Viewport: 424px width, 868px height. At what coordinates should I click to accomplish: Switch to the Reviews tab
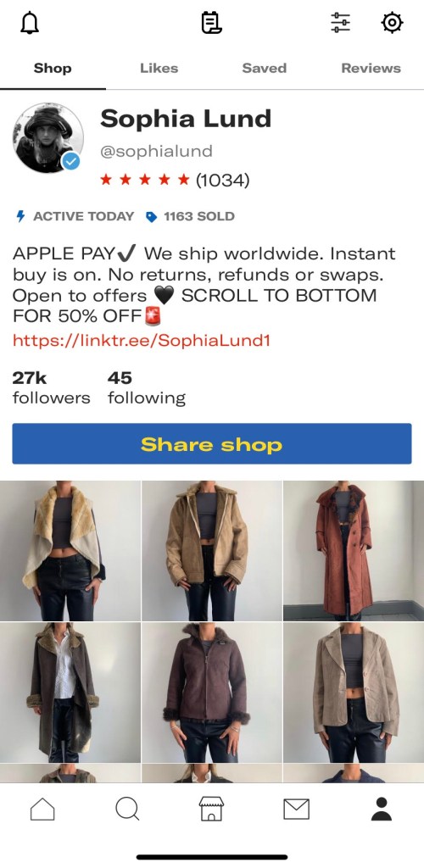coord(371,69)
